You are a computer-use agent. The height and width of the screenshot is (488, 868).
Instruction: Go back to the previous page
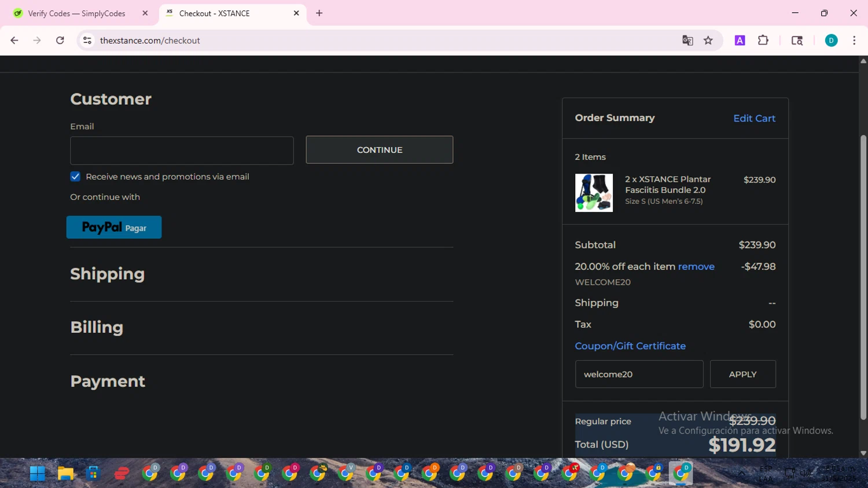click(x=14, y=41)
